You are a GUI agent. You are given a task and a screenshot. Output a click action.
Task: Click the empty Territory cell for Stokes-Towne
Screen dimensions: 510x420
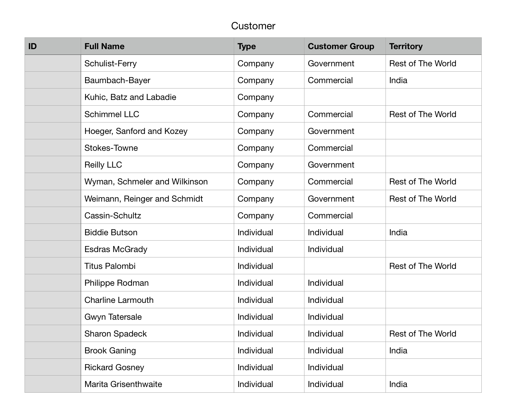point(433,148)
